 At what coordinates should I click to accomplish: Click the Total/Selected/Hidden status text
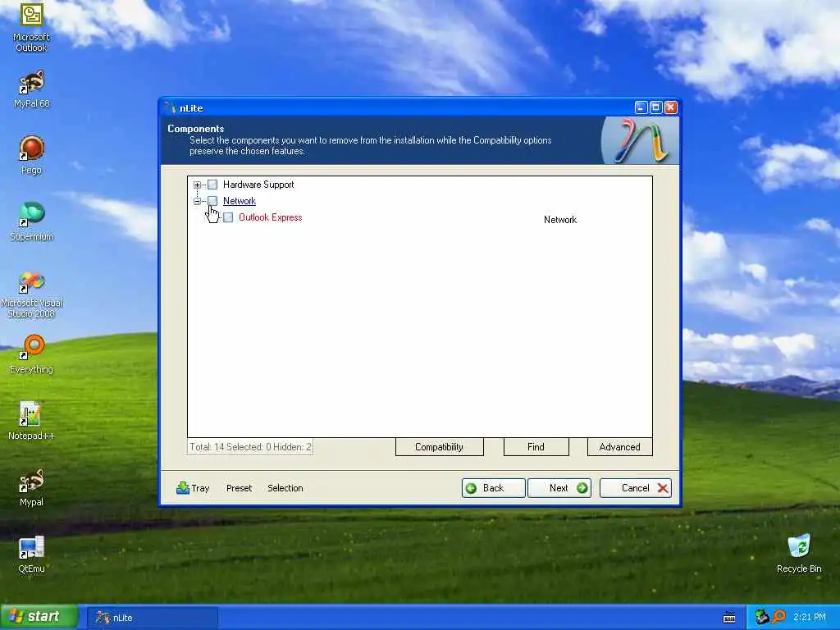pos(250,447)
